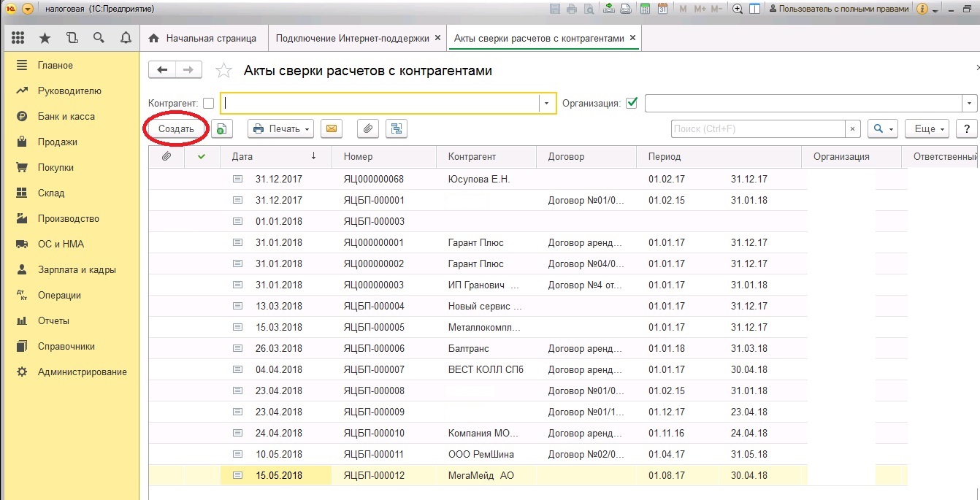The image size is (980, 500).
Task: Add list to favorites with star
Action: [223, 71]
